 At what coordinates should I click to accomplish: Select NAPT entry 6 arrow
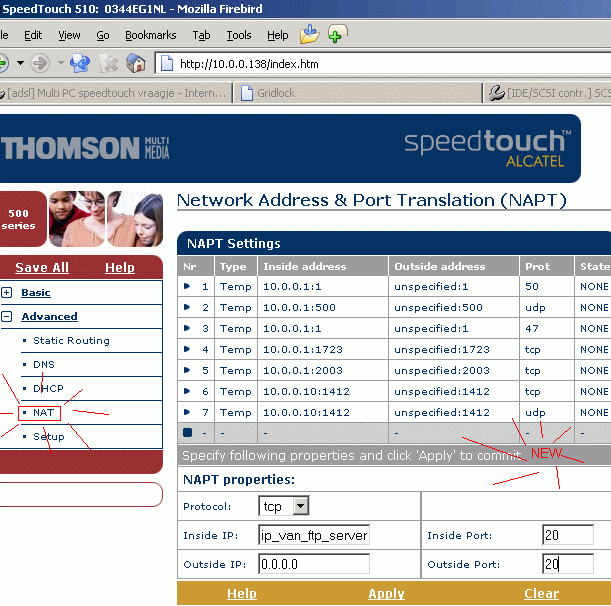(x=187, y=391)
